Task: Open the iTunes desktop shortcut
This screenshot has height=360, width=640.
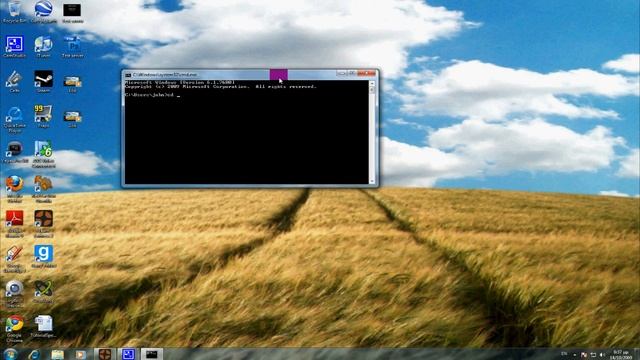Action: pos(43,46)
